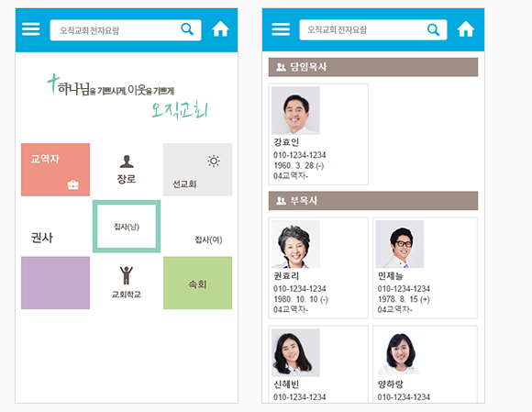532x412 pixels.
Task: Open the 권사 tile
Action: point(55,226)
